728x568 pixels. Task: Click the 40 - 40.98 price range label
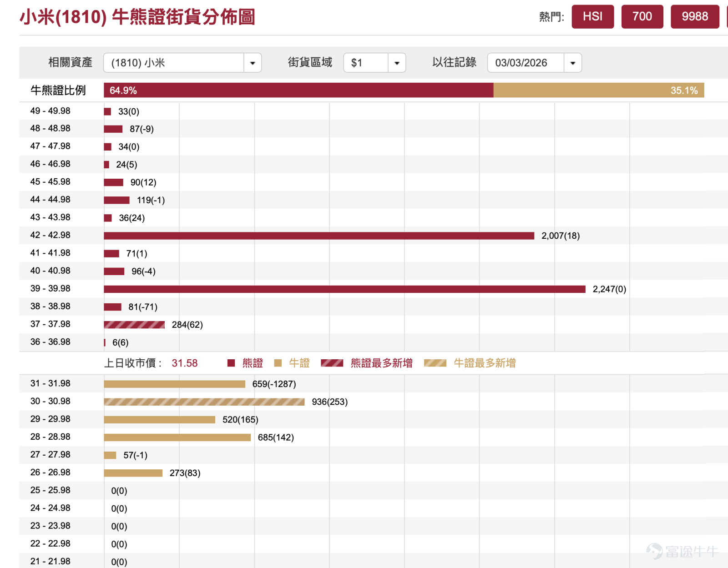point(51,271)
